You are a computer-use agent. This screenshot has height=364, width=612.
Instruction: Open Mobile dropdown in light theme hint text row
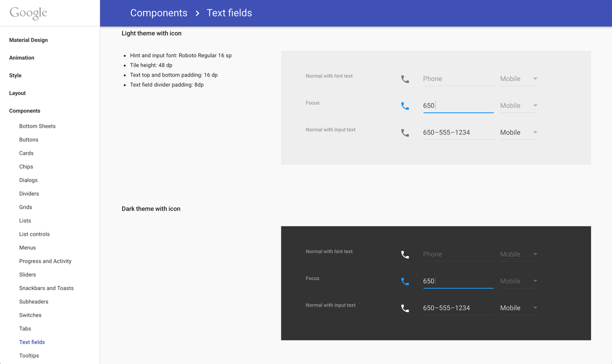click(x=519, y=79)
